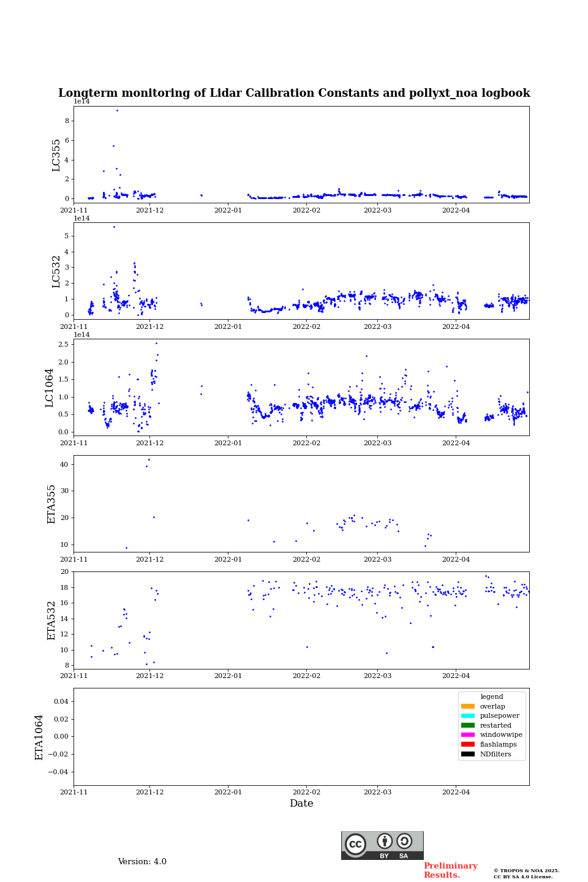The height and width of the screenshot is (882, 588).
Task: Click the TROPOS & NOA 2025 copyright notice
Action: pos(526,873)
